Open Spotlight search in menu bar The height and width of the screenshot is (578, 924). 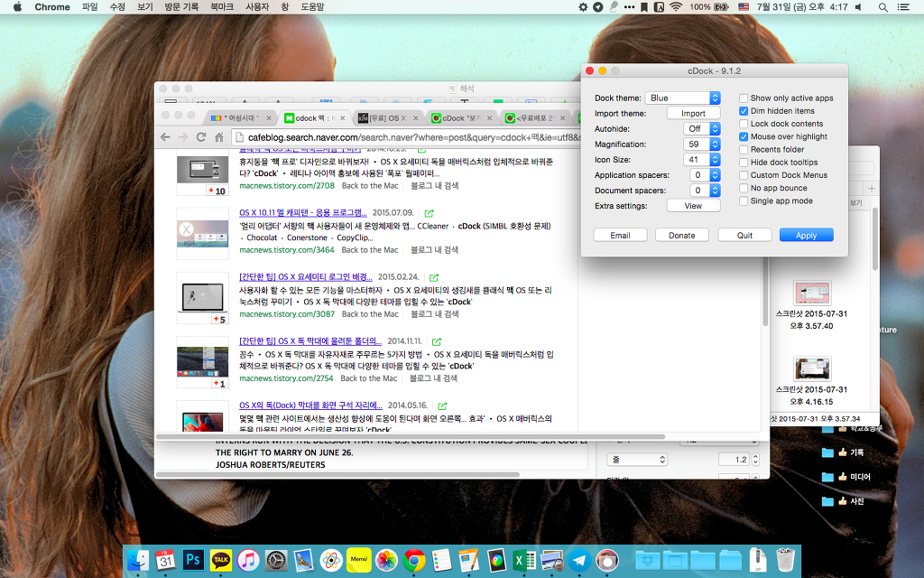click(882, 7)
